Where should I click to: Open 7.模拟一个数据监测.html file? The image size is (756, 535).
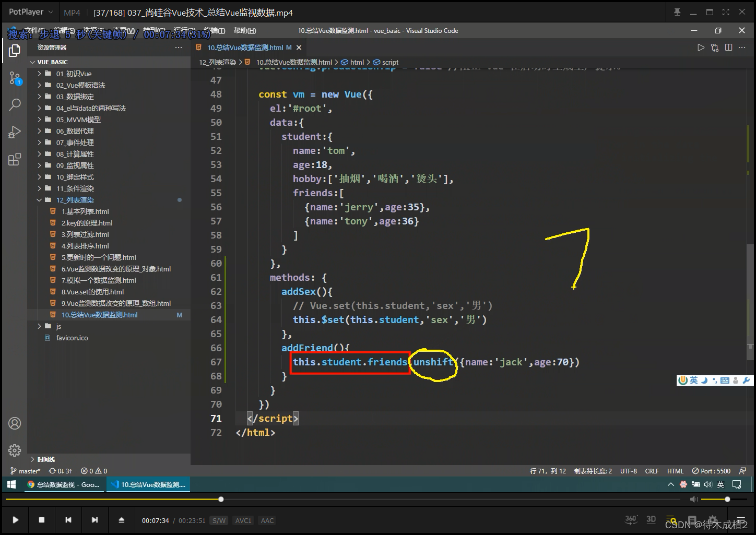point(109,280)
